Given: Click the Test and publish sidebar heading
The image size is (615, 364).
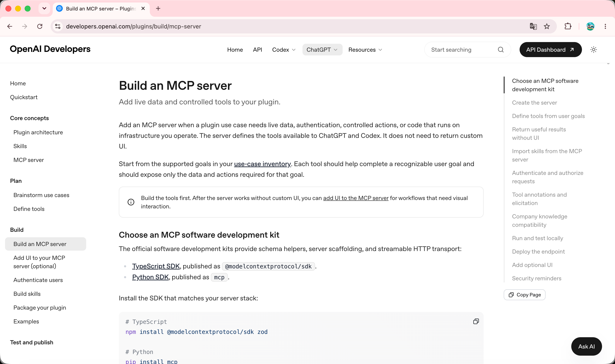Looking at the screenshot, I should 32,342.
